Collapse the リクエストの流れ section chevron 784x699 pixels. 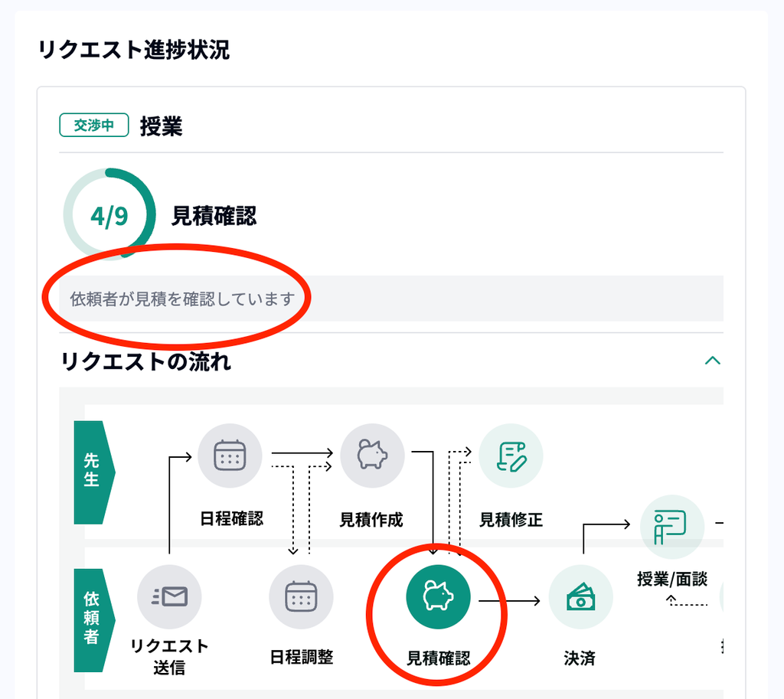click(713, 361)
